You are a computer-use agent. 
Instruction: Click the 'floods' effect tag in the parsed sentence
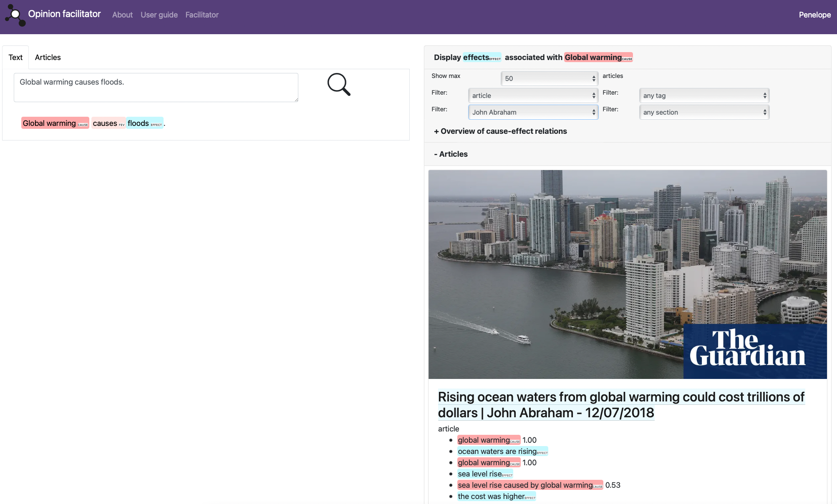pos(144,123)
